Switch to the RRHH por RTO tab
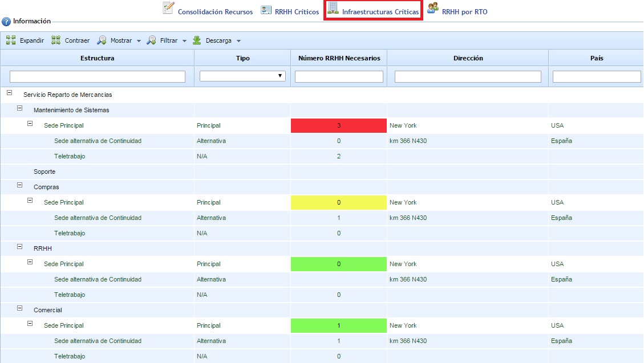Image resolution: width=644 pixels, height=363 pixels. coord(464,12)
